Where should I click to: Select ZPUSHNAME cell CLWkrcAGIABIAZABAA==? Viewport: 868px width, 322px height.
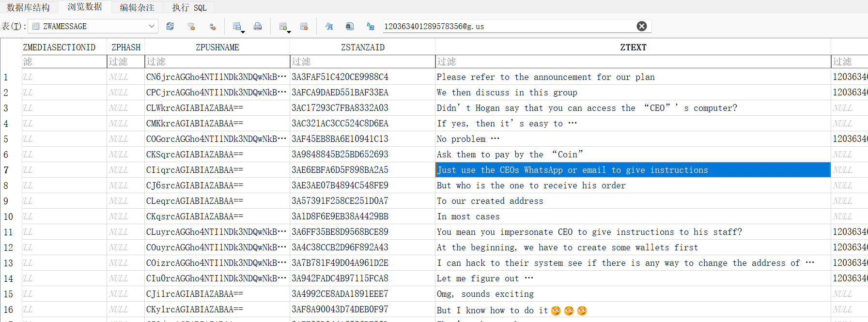coord(217,108)
